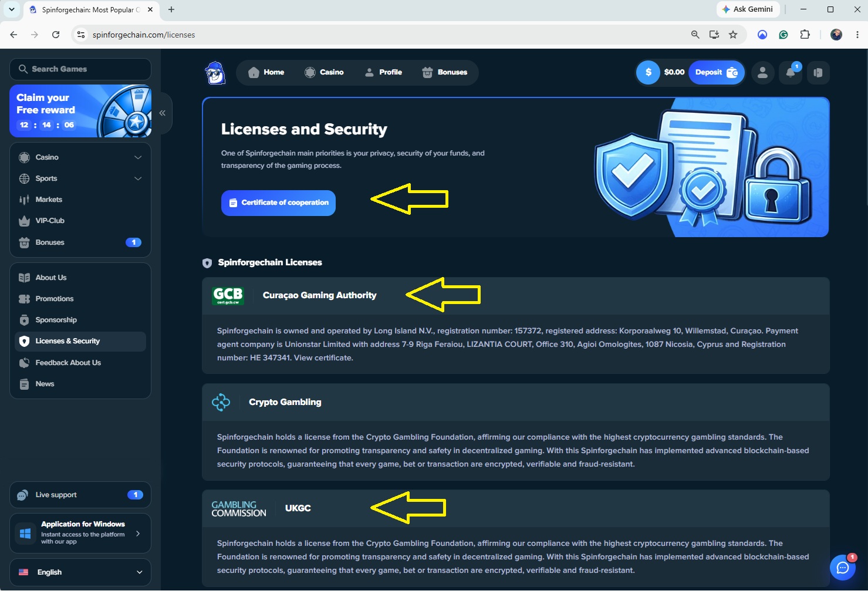Open Live support chat
This screenshot has height=594, width=868.
click(80, 495)
